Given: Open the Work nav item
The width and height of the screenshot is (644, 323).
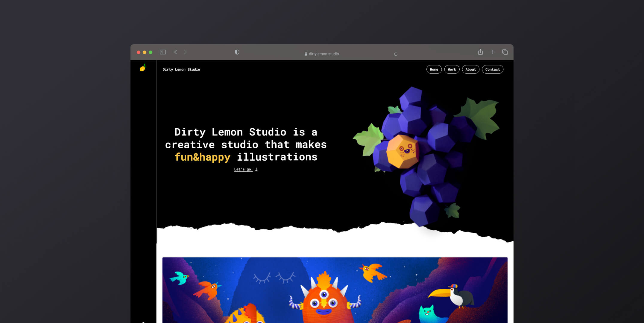Looking at the screenshot, I should (452, 69).
